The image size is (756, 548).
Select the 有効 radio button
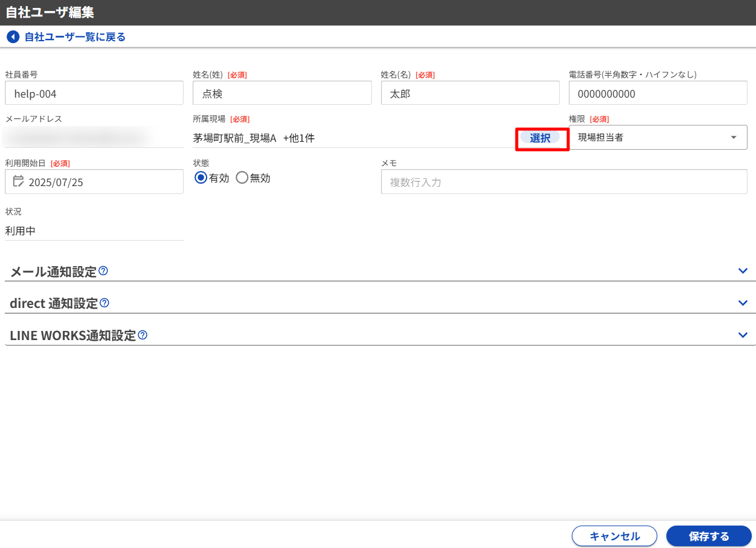point(201,178)
